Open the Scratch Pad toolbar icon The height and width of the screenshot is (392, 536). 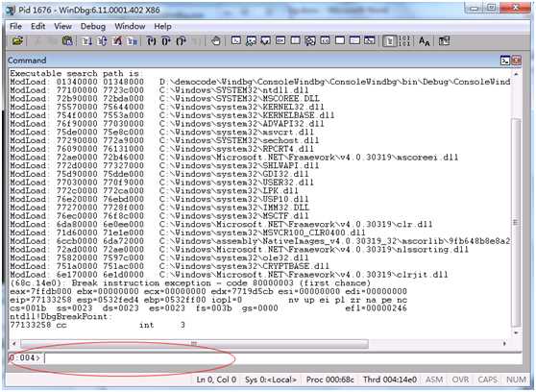tap(340, 41)
